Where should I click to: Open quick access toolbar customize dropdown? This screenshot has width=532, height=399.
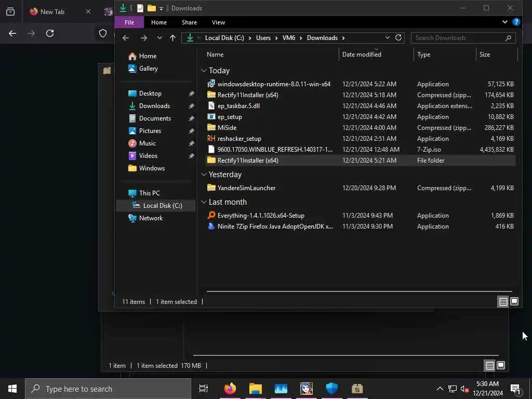pyautogui.click(x=162, y=8)
